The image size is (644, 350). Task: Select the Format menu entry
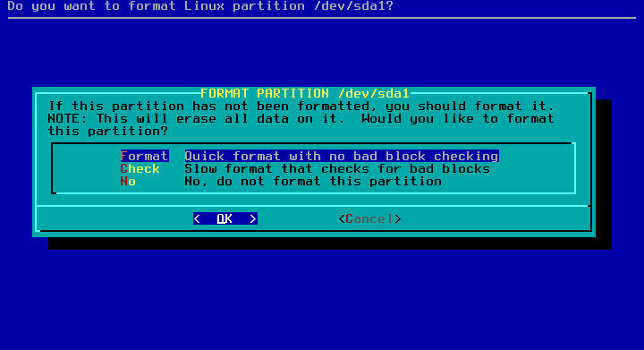(144, 156)
